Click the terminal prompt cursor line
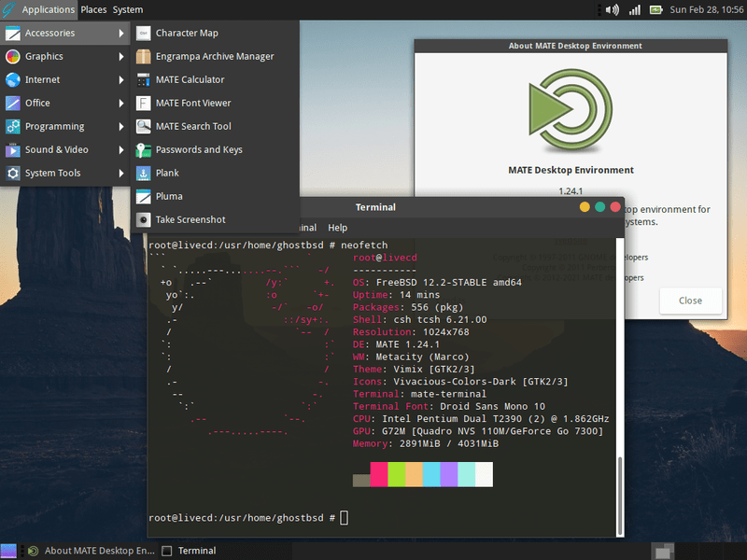 point(248,518)
